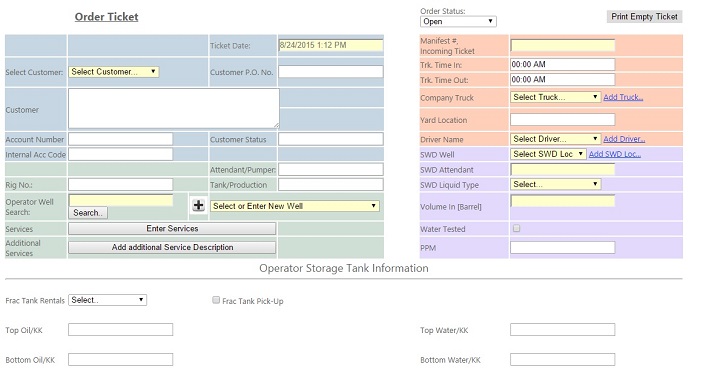Open the SWD Liquid Type dropdown
This screenshot has width=720, height=376.
(x=555, y=184)
